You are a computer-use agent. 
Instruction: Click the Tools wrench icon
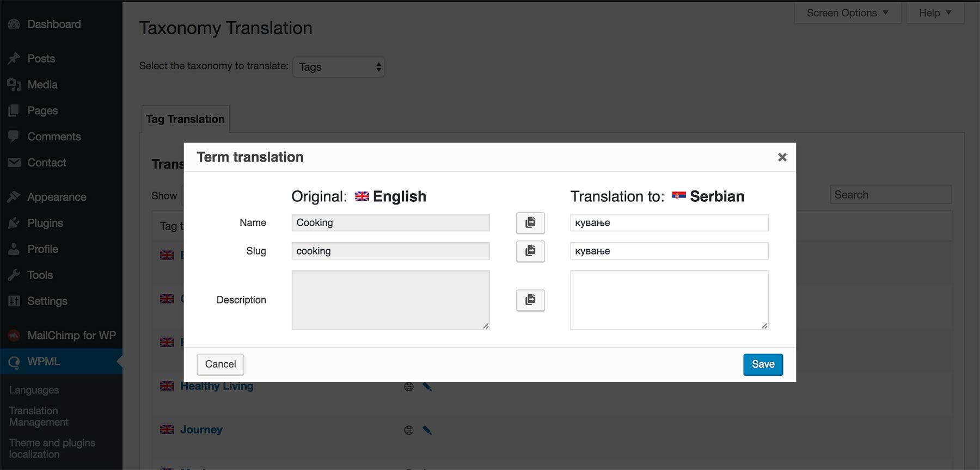click(14, 275)
